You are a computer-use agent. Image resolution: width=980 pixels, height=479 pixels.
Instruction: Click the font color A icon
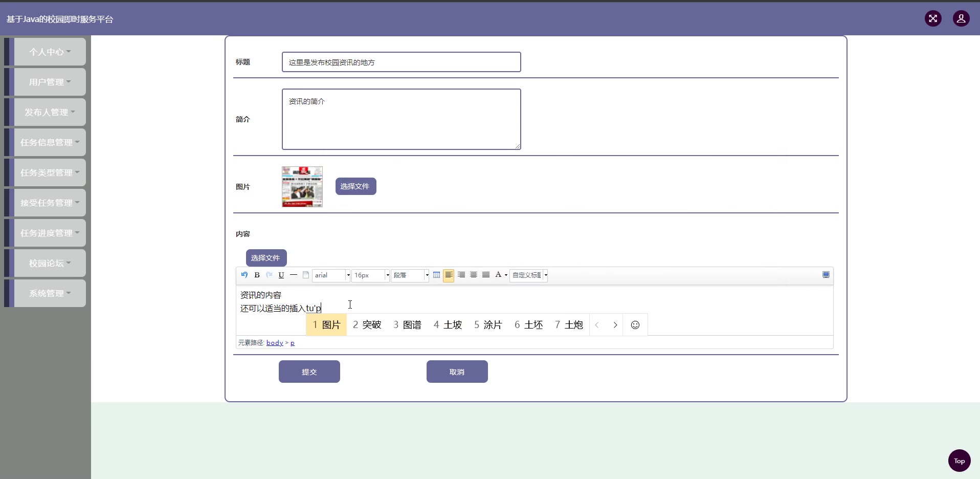pyautogui.click(x=498, y=275)
